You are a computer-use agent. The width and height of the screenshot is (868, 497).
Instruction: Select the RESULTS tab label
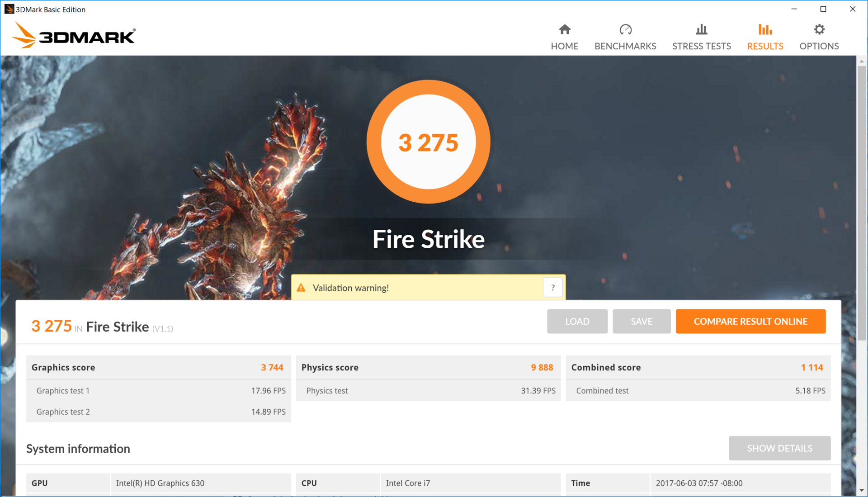click(765, 46)
